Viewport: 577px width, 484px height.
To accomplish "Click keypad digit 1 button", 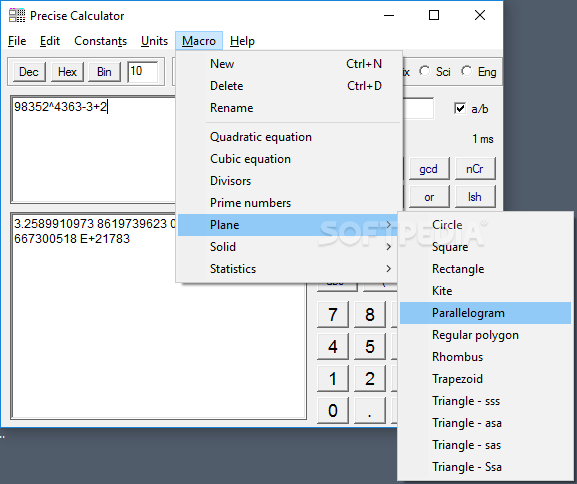I will (333, 378).
